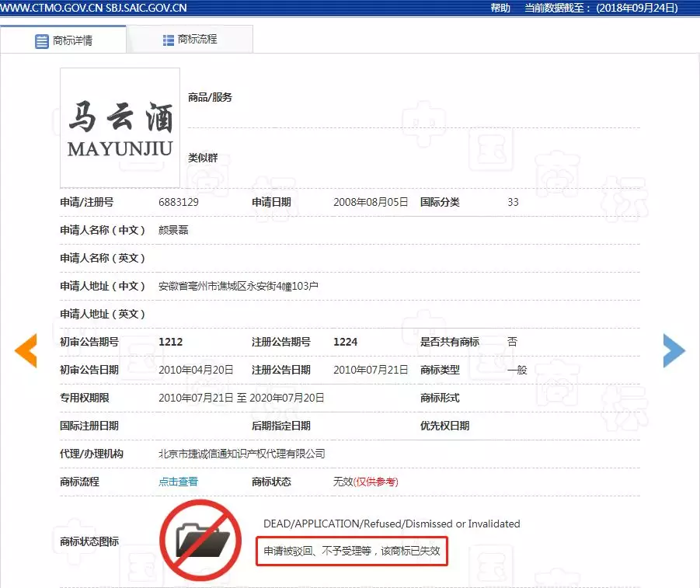Click the applicant address in 安徽省亳州市
The height and width of the screenshot is (588, 700).
(238, 286)
